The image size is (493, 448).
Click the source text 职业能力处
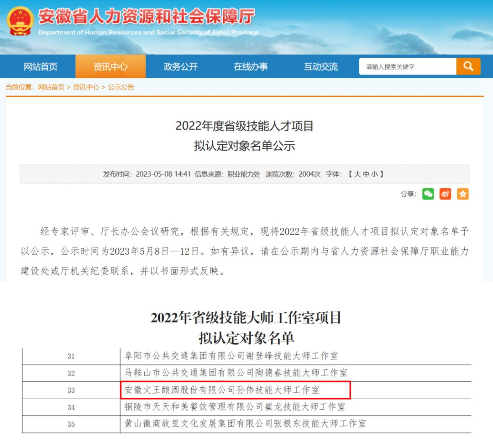244,174
